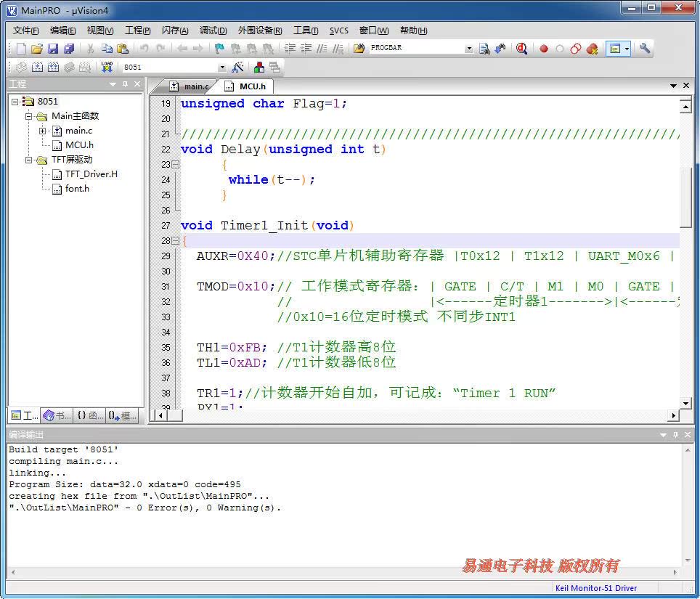This screenshot has height=599, width=700.
Task: Open multi-project manage windows icon
Action: coord(274,68)
